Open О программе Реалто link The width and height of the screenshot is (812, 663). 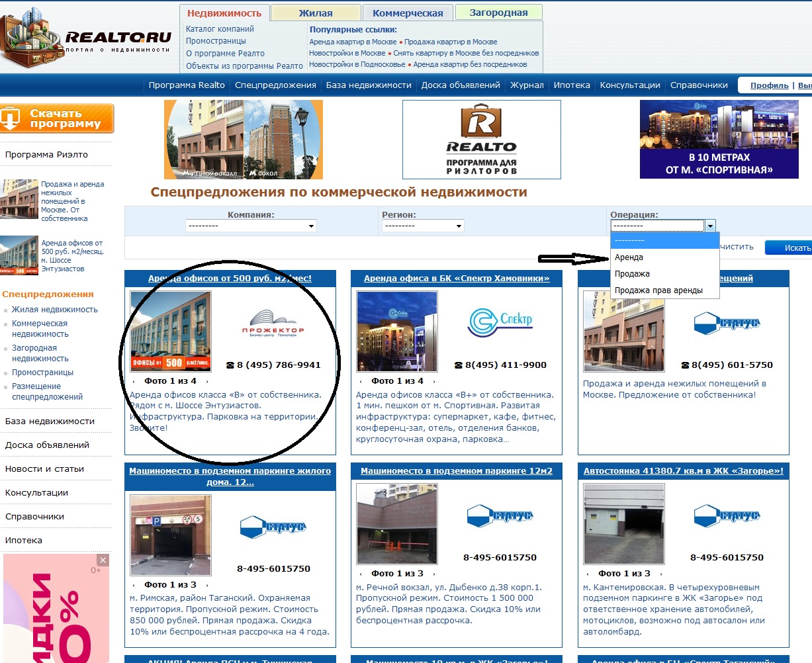click(225, 54)
